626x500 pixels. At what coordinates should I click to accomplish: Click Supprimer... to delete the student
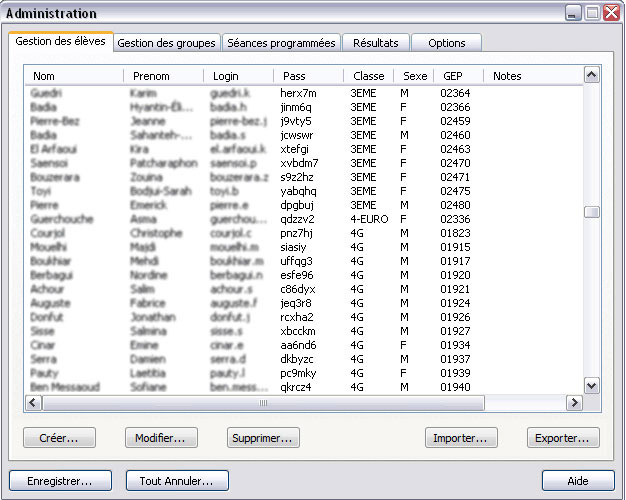pos(262,438)
